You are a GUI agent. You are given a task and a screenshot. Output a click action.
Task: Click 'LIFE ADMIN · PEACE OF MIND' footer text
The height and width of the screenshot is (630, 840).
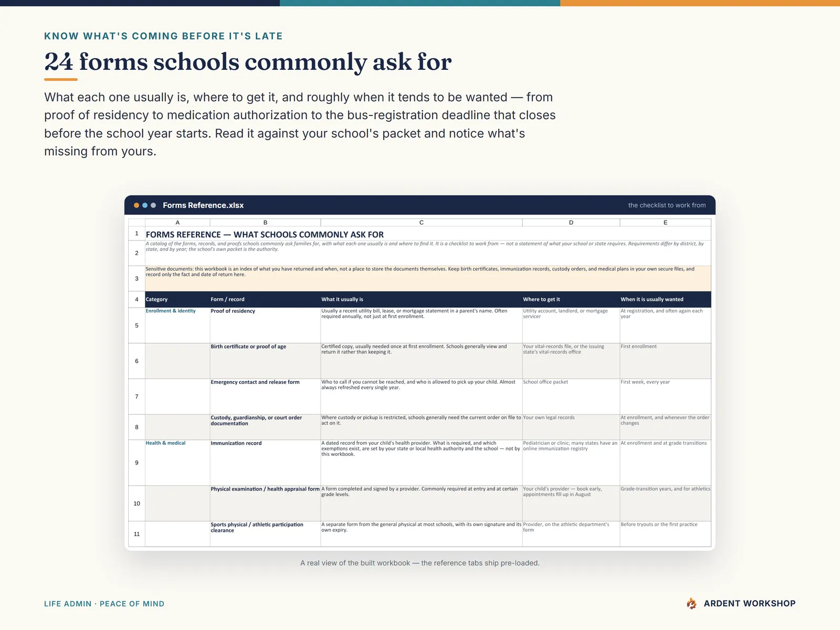(x=104, y=604)
